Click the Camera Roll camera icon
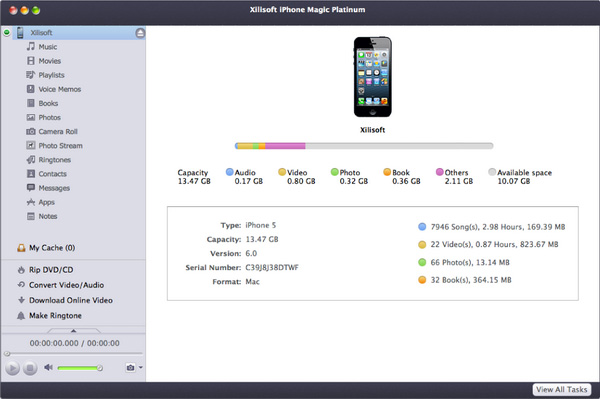The image size is (600, 399). point(31,132)
